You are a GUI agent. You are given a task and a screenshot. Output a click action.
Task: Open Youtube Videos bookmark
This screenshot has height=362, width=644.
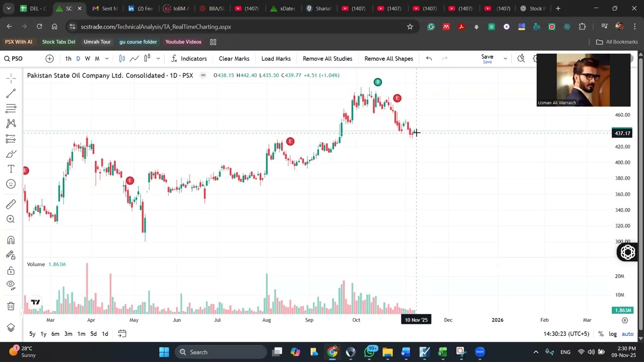tap(183, 42)
